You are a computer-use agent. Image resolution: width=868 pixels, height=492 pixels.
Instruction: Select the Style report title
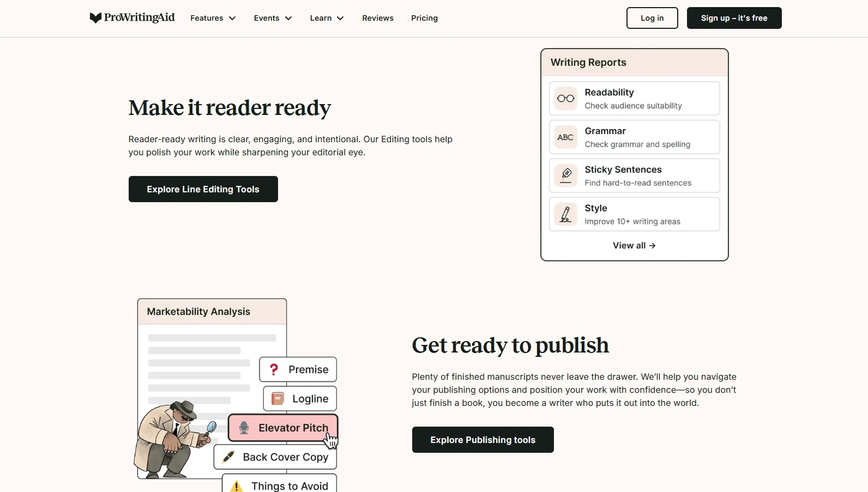click(596, 208)
